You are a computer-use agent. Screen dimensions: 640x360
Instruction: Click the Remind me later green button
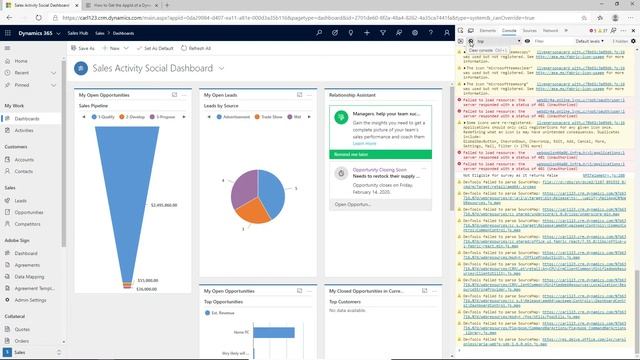click(x=380, y=154)
